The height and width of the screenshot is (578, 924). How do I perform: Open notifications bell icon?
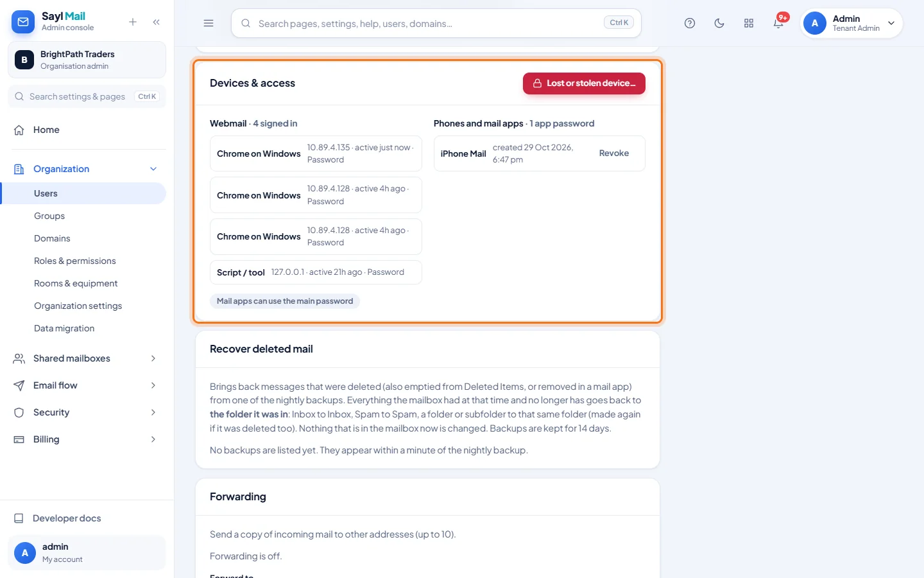coord(778,23)
